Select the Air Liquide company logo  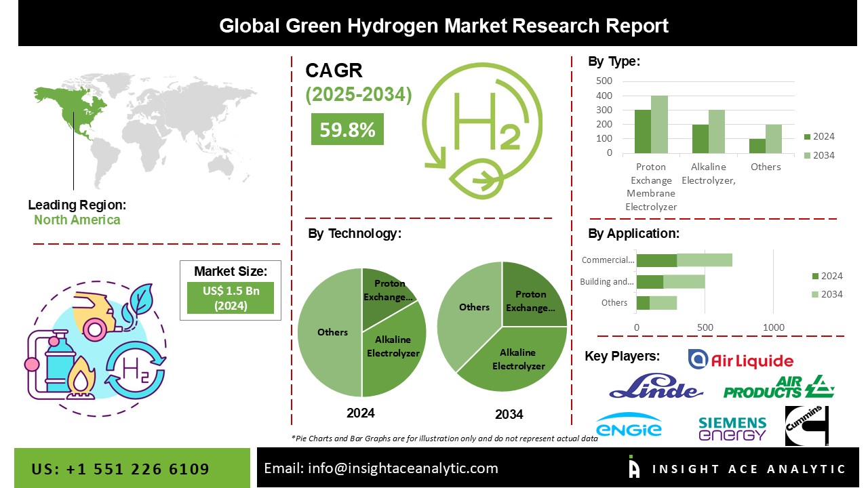click(741, 361)
